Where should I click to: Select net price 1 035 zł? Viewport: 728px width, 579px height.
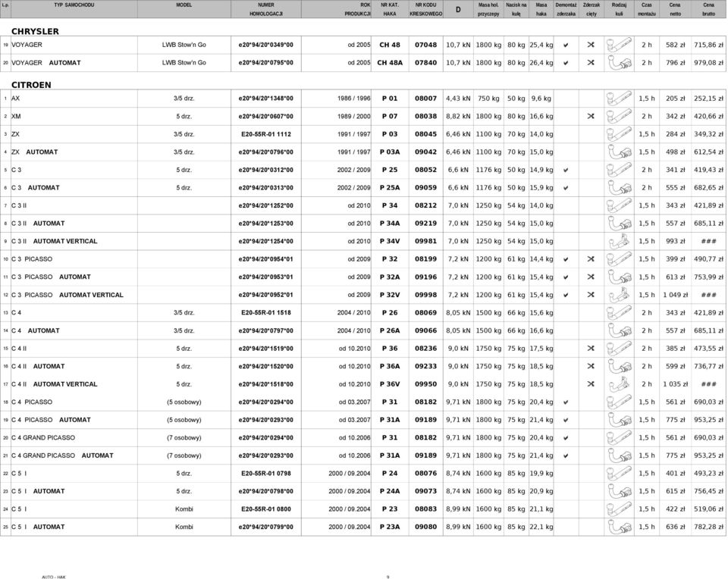(675, 384)
